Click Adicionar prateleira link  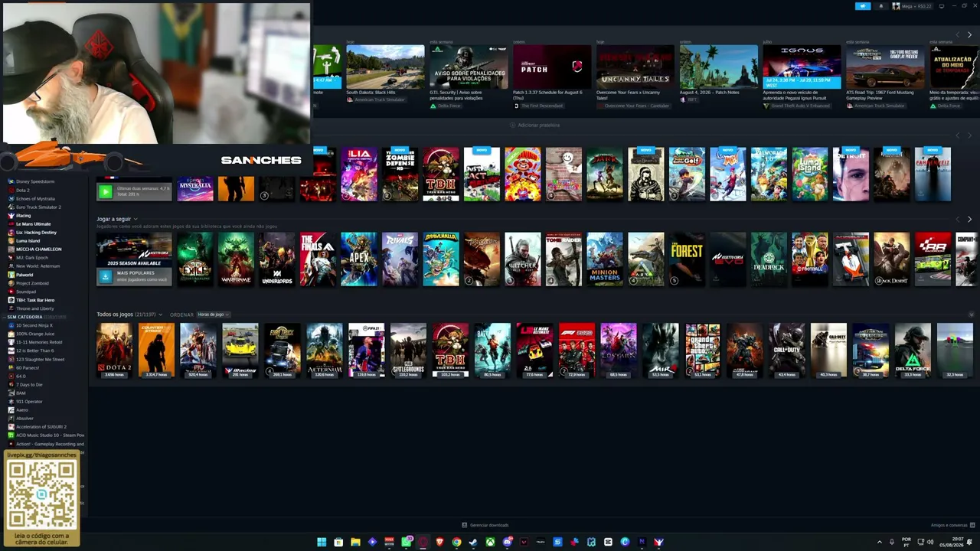(x=535, y=125)
